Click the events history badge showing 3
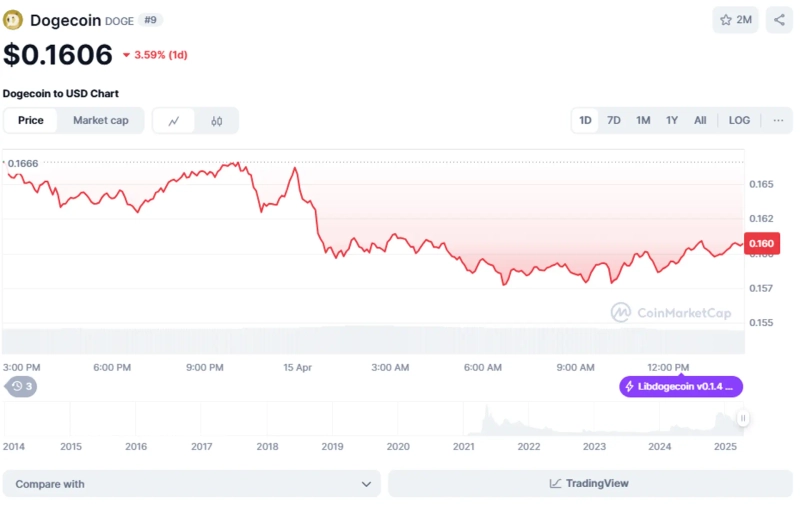 point(22,386)
